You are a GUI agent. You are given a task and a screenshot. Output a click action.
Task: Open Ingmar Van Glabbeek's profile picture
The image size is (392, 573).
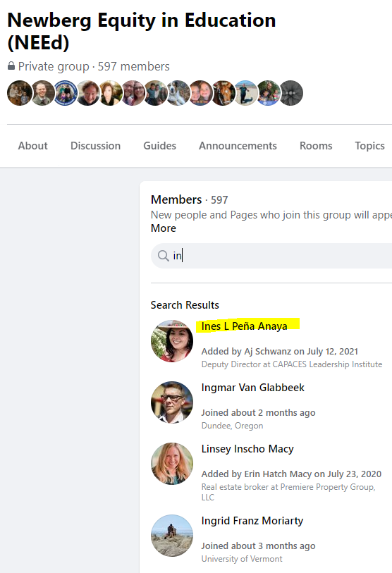172,402
